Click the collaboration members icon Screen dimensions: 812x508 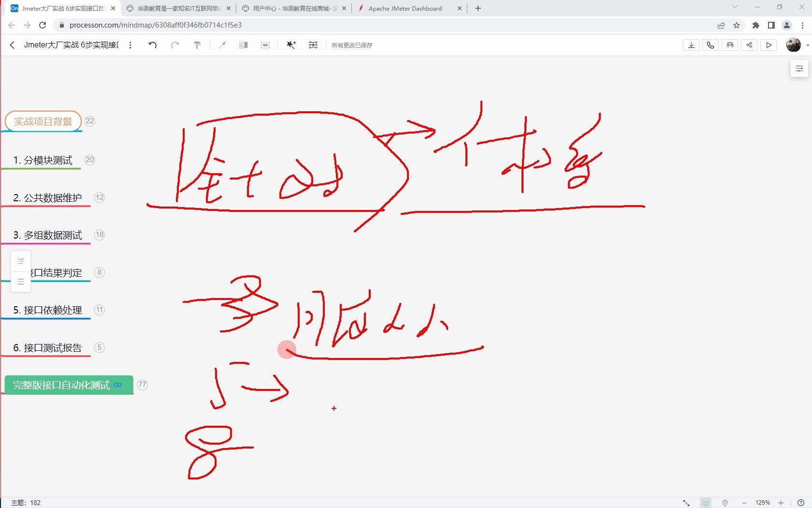[729, 45]
